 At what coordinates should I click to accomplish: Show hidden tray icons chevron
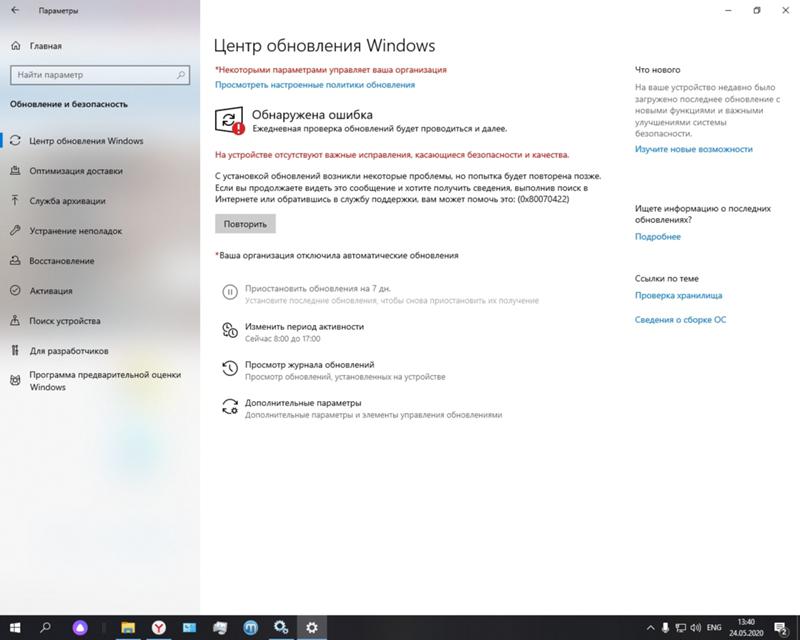pos(651,628)
